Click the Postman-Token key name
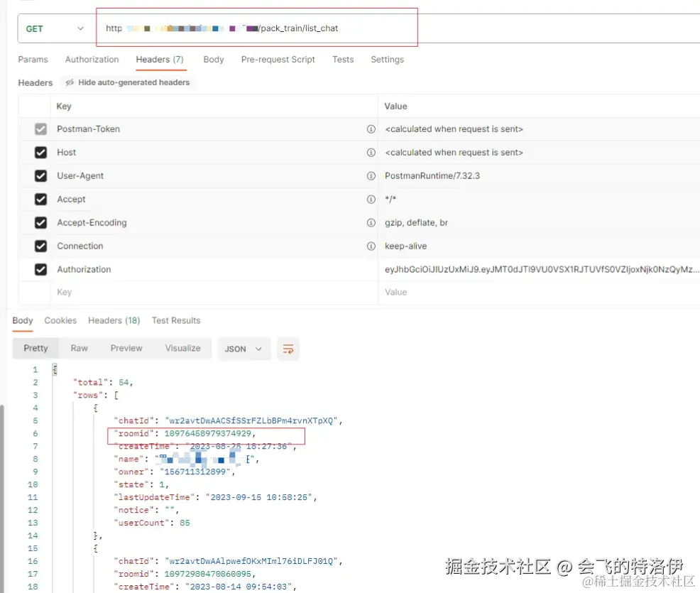The image size is (700, 593). pos(89,129)
